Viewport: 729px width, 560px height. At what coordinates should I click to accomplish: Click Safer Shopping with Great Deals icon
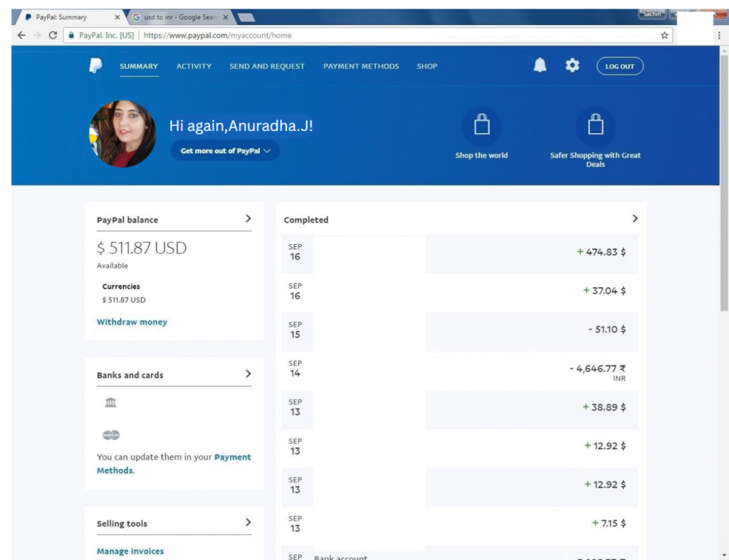(x=595, y=127)
